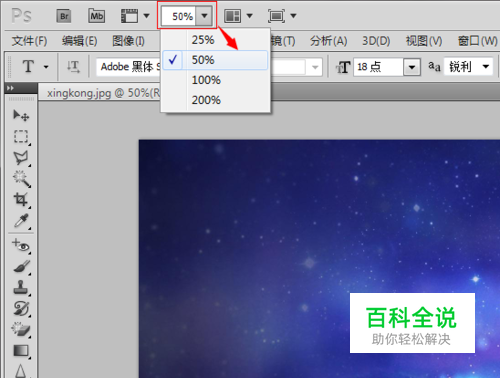
Task: Select the Brush tool
Action: coord(22,267)
